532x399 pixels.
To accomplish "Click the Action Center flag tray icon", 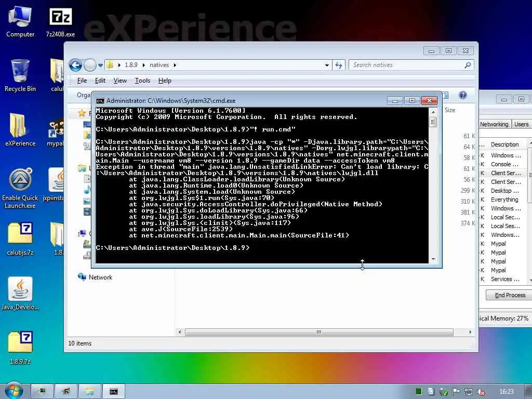I will tap(456, 392).
